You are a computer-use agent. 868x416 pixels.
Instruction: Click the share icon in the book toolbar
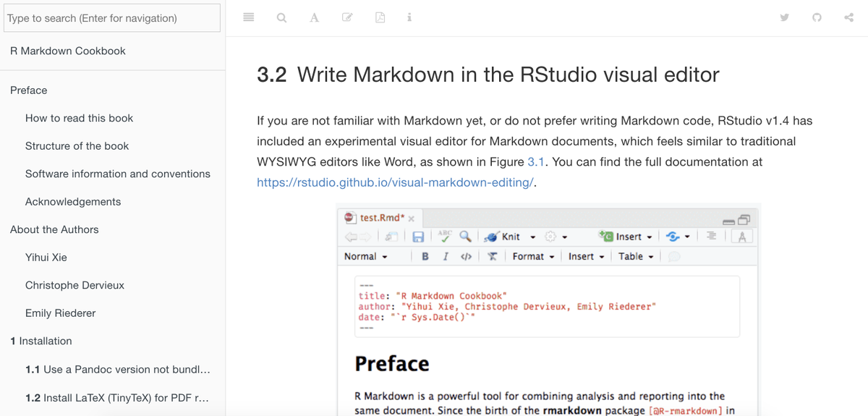tap(849, 18)
